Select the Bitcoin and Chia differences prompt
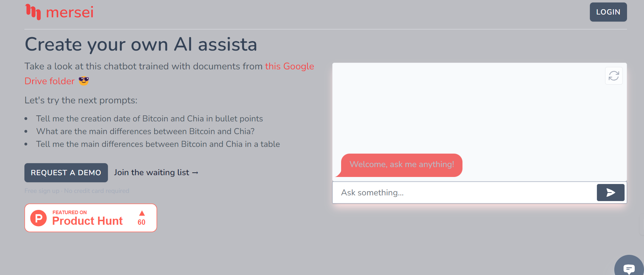Screen dimensions: 644x275 coord(145,131)
